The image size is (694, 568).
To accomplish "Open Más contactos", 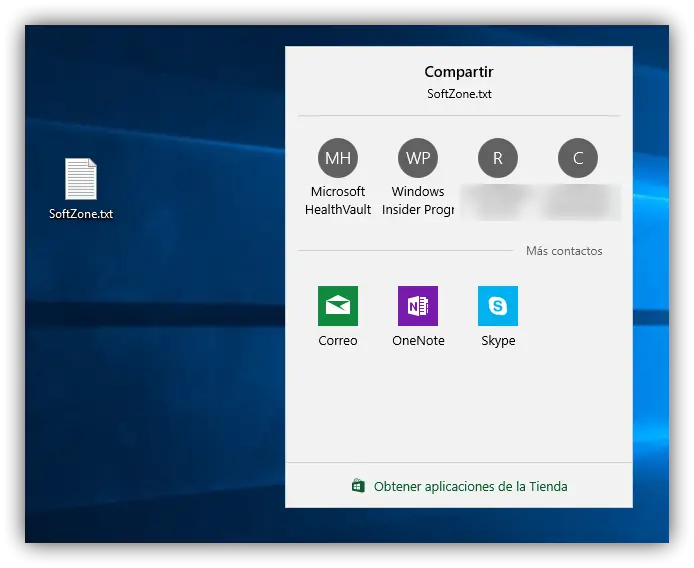I will pos(564,251).
